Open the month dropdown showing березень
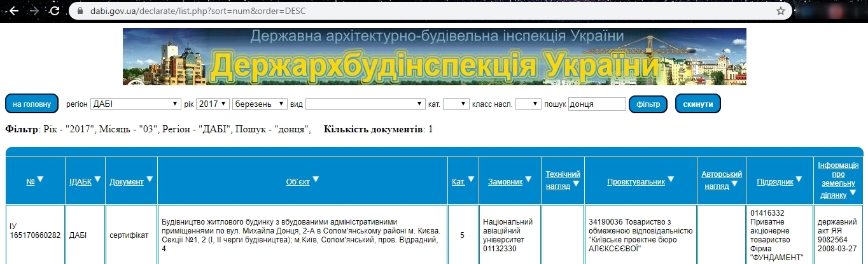Viewport: 868px width, 264px height. (260, 104)
